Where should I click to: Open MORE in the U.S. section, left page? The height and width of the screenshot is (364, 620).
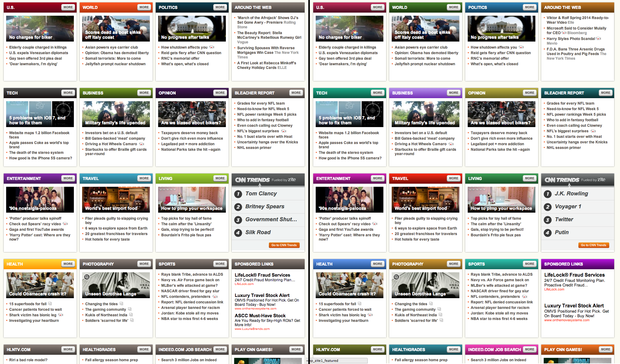[68, 7]
